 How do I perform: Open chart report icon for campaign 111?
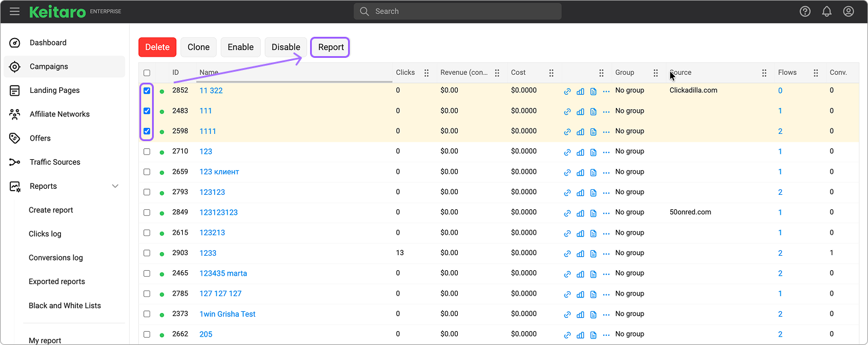coord(580,112)
